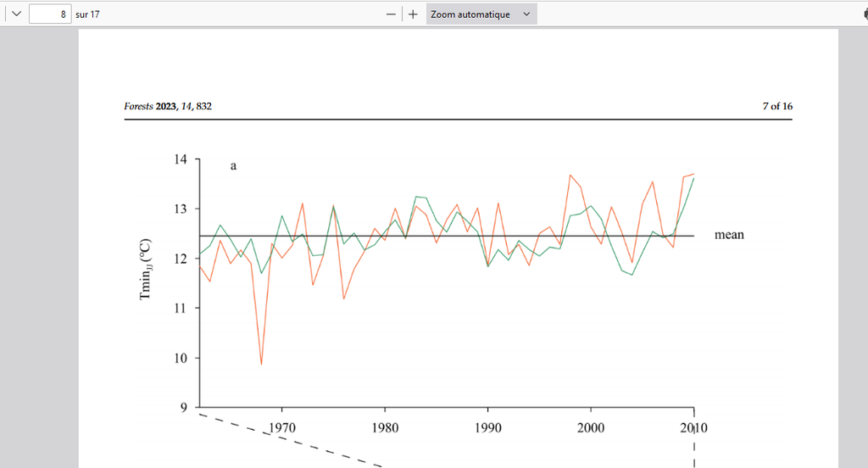Click the 1970 x-axis tick label
This screenshot has height=468, width=868.
(x=281, y=427)
